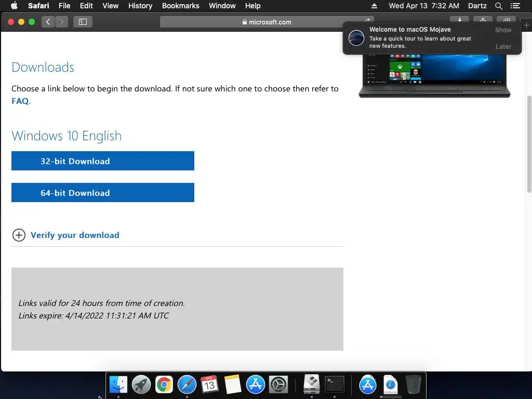The image size is (532, 399).
Task: Open Terminal from the Dock
Action: [335, 384]
